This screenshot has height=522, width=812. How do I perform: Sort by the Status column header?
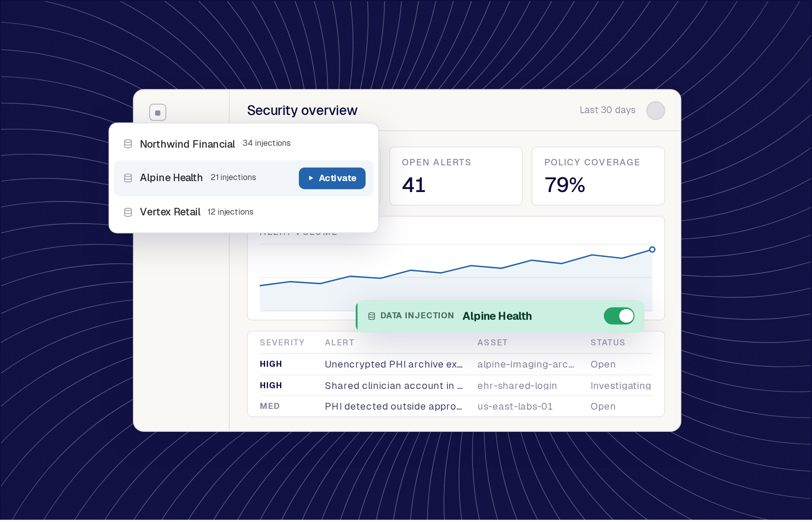(x=607, y=343)
